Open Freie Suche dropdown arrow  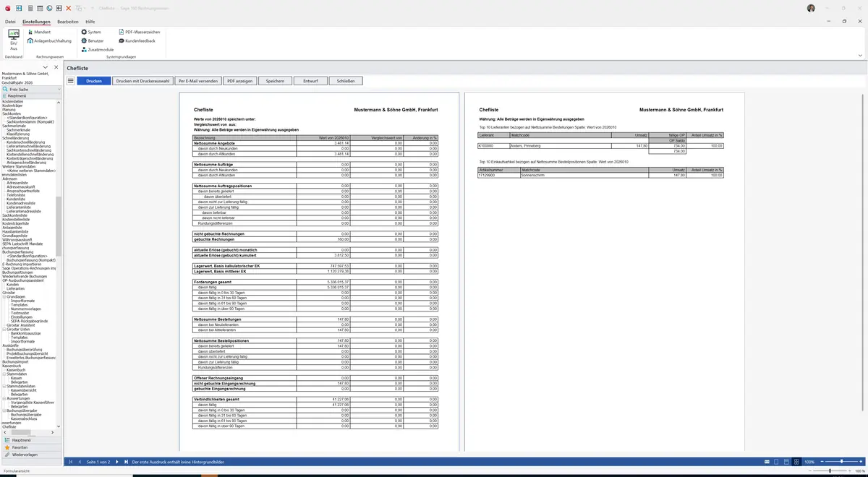click(59, 90)
